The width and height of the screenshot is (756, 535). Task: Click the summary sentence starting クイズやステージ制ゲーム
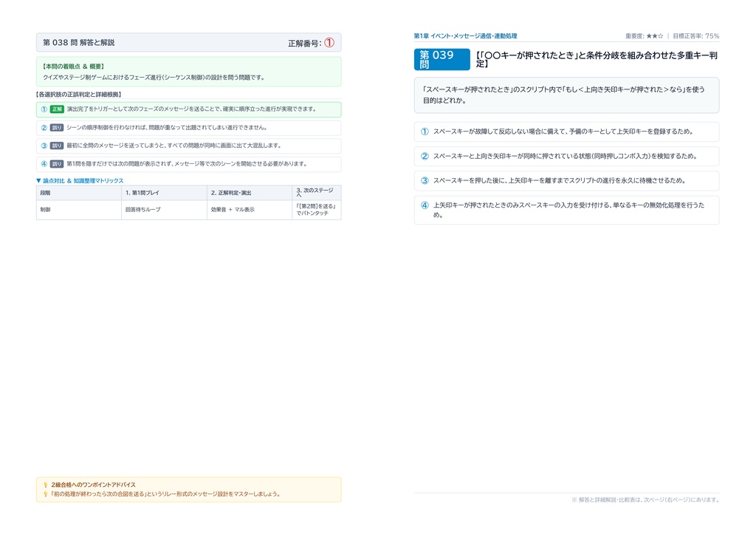tap(154, 78)
